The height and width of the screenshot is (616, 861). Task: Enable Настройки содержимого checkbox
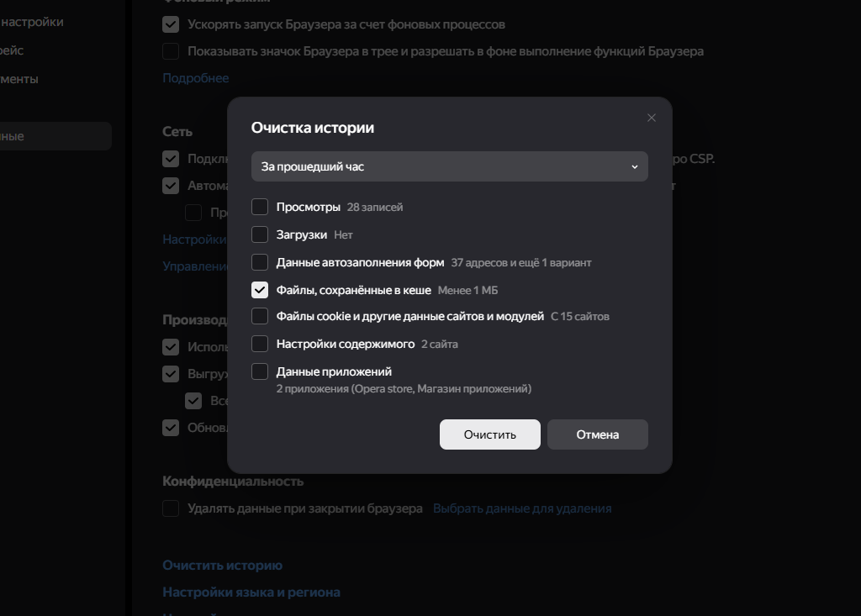[260, 344]
